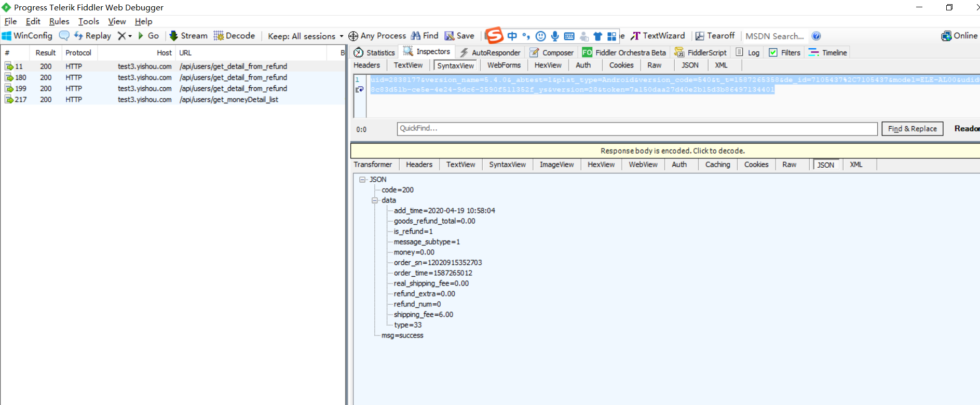The width and height of the screenshot is (980, 405).
Task: Select shipping_fee=6.00 node
Action: (x=424, y=315)
